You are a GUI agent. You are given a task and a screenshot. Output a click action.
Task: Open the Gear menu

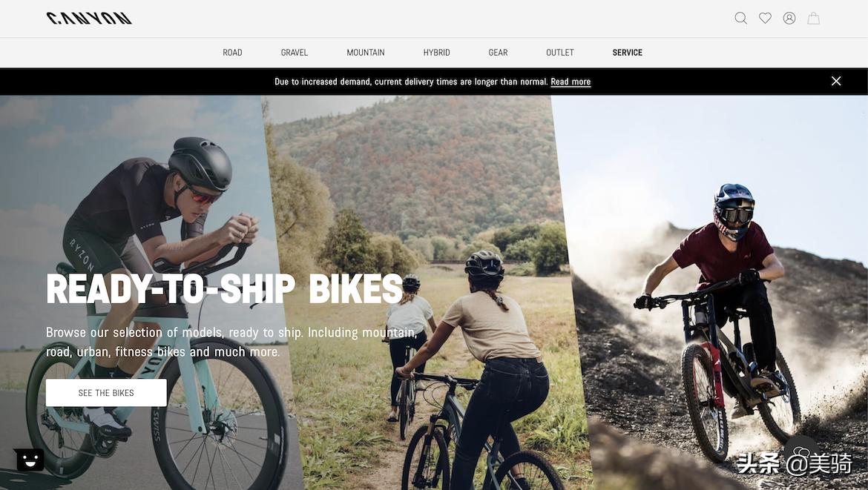click(x=498, y=53)
